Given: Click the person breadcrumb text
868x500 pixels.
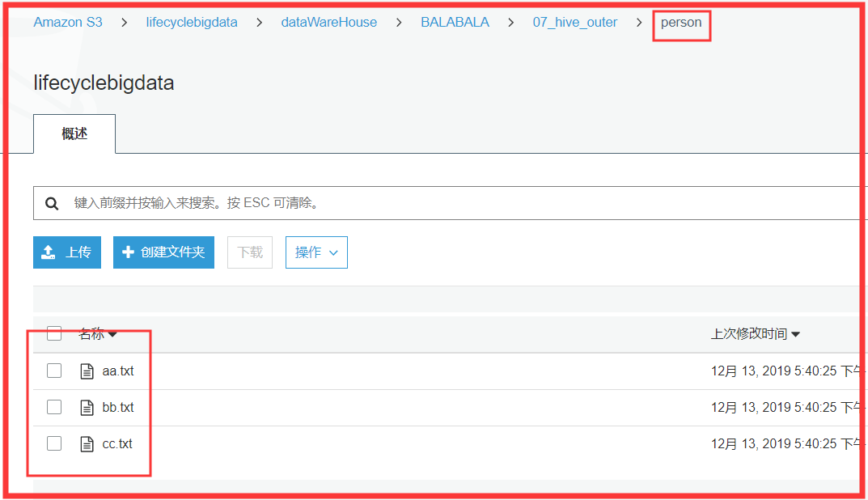Looking at the screenshot, I should (x=681, y=23).
